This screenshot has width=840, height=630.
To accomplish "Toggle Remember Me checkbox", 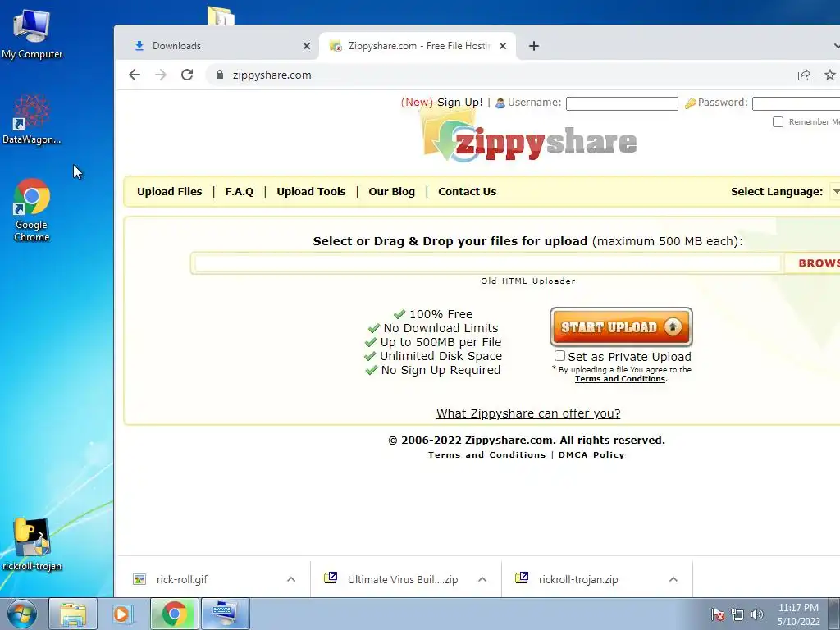I will pyautogui.click(x=778, y=121).
